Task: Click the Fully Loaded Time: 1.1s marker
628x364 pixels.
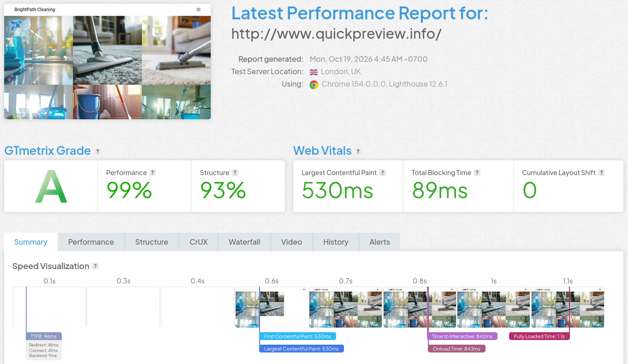Action: click(x=539, y=336)
